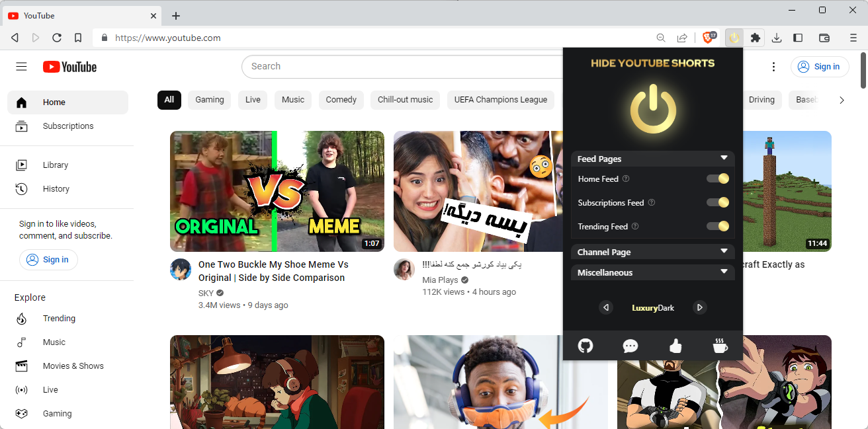Open the Mia Plays channel avatar
This screenshot has height=429, width=868.
pos(404,270)
